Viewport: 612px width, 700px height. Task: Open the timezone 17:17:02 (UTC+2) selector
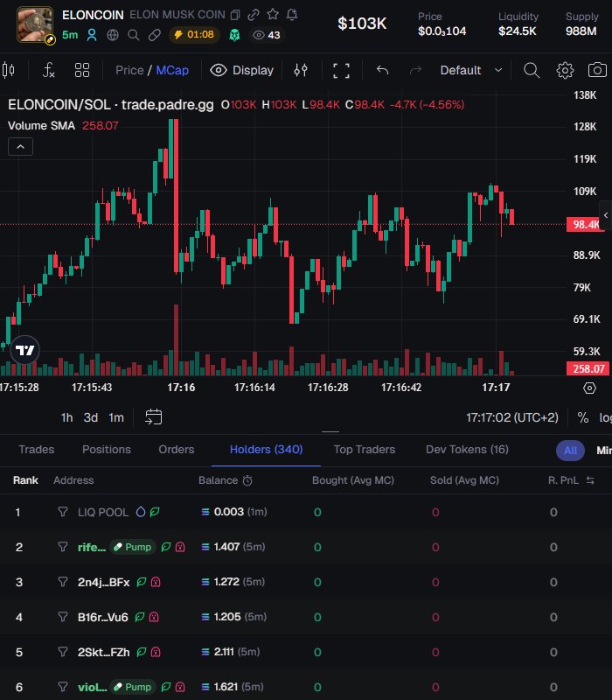pos(512,417)
